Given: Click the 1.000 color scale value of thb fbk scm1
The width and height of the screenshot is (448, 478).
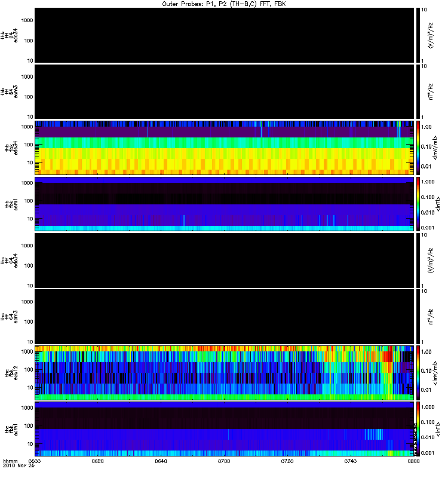Looking at the screenshot, I should click(x=428, y=182).
